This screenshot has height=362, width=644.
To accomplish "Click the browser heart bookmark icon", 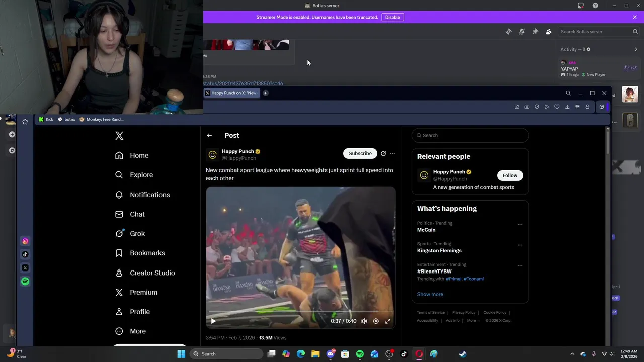I will (557, 107).
